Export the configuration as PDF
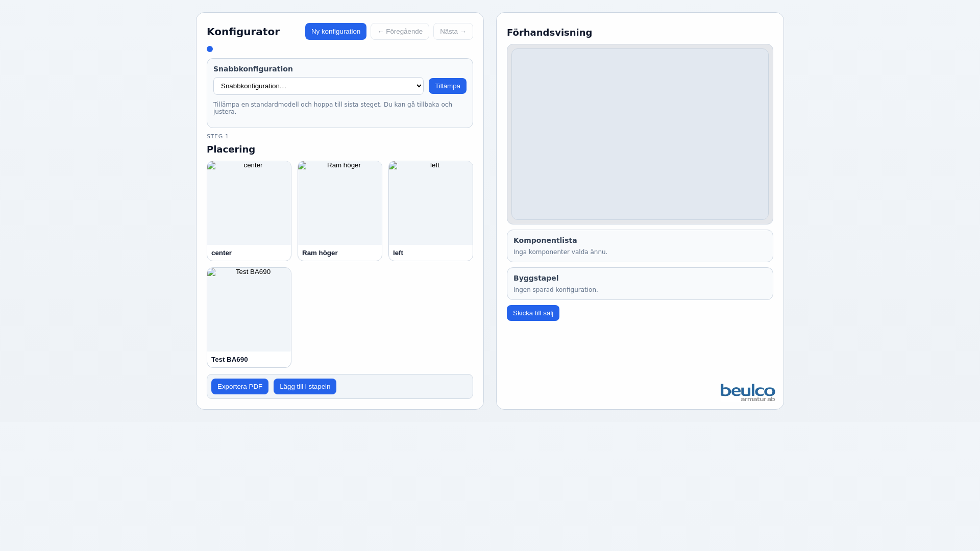980x551 pixels. [239, 387]
